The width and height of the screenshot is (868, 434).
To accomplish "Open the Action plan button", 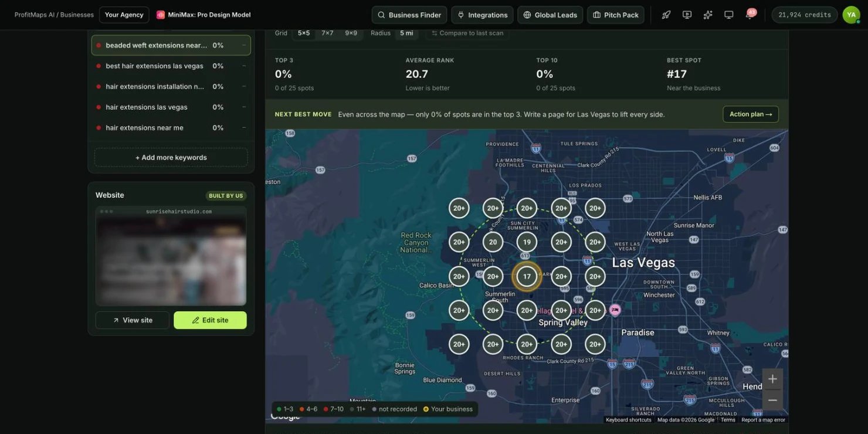I will tap(751, 114).
